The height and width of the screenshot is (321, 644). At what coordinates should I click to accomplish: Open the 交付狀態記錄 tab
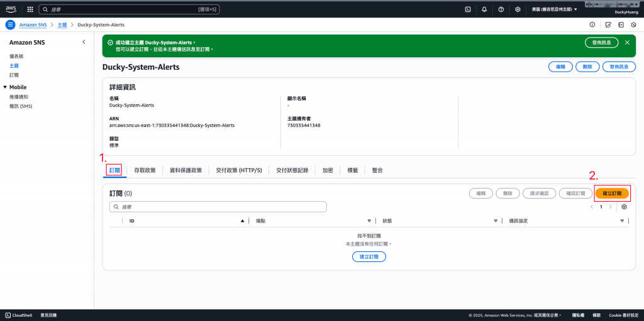[x=292, y=170]
